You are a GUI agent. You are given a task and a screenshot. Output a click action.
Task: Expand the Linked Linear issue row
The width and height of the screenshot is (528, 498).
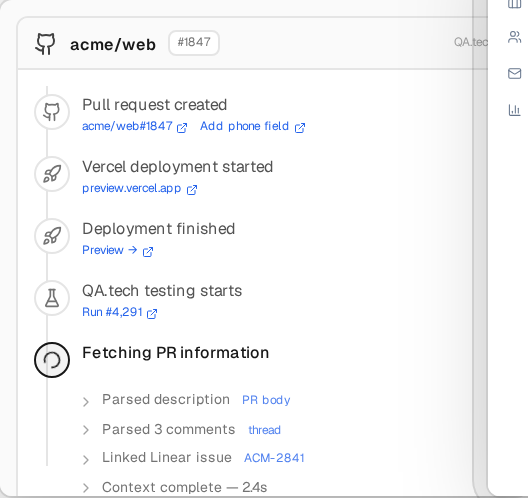coord(86,460)
